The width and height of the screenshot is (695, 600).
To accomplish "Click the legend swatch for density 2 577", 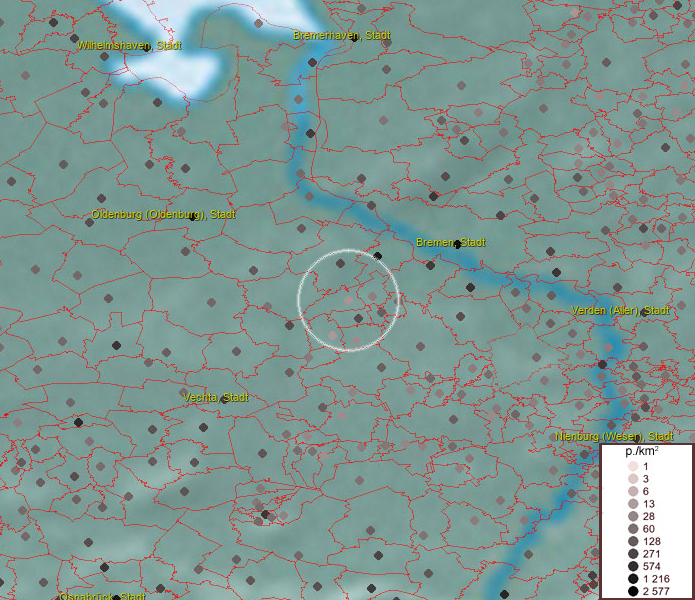I will [633, 591].
